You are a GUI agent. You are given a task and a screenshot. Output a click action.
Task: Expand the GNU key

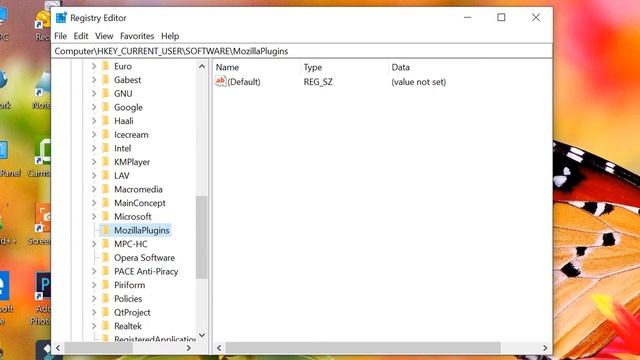[x=94, y=93]
